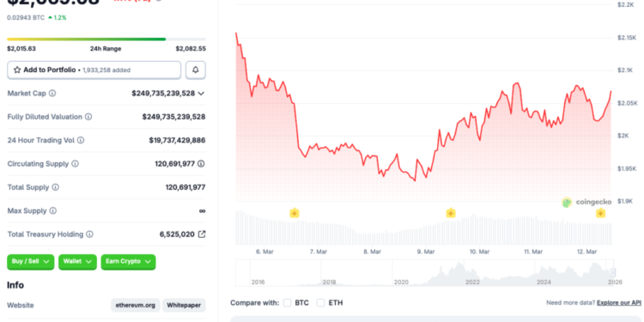Click the 24h volume value $19,737,429,886

pos(177,140)
